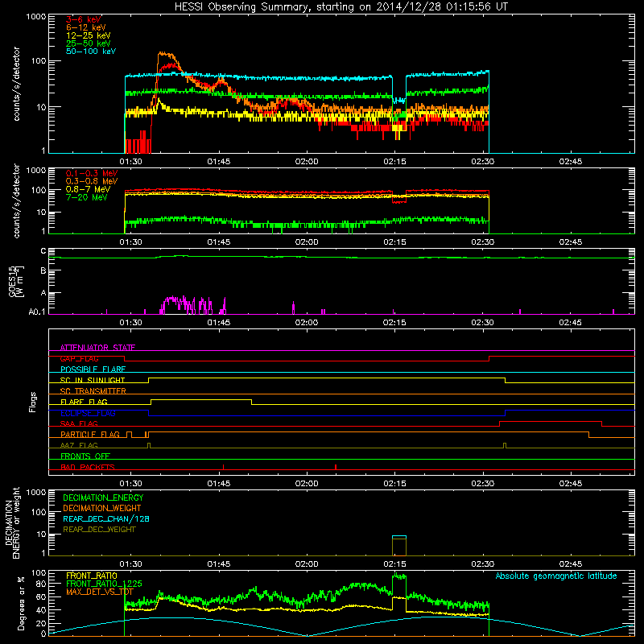Click the 7-20 MeV legend label
Image resolution: width=644 pixels, height=644 pixels.
[87, 197]
